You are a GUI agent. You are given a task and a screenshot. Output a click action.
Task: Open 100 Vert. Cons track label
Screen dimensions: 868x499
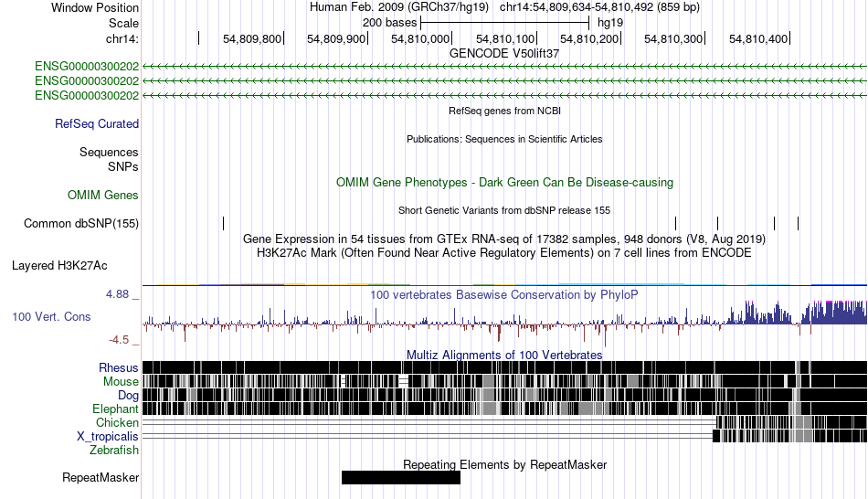pyautogui.click(x=51, y=317)
